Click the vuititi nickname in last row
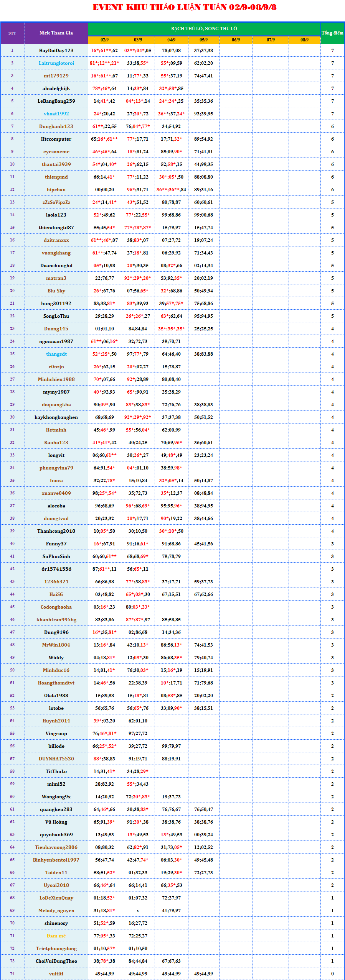 click(56, 973)
